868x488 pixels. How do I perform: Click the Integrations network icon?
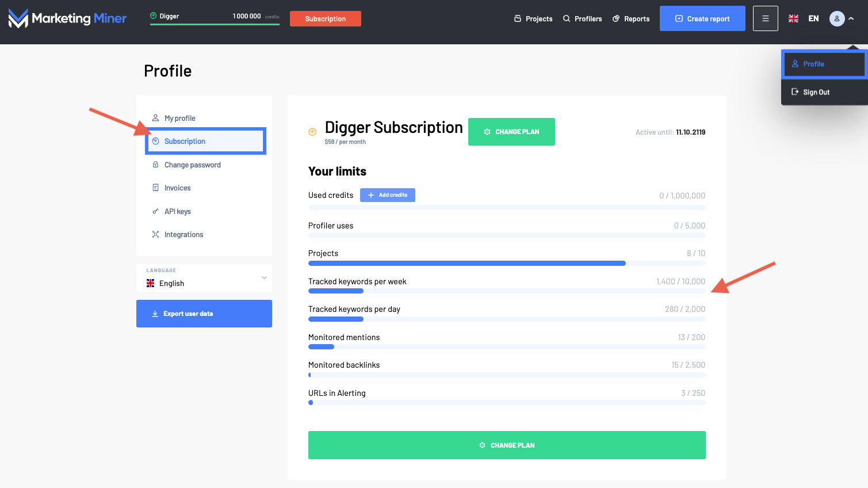tap(155, 234)
